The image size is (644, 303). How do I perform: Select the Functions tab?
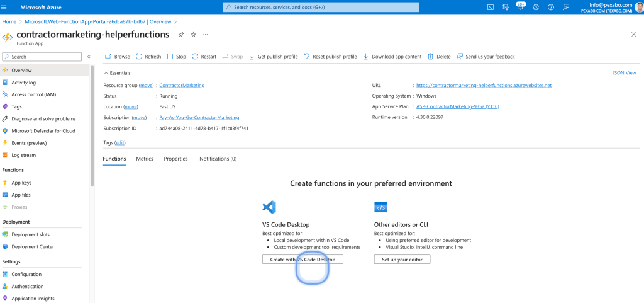[114, 159]
